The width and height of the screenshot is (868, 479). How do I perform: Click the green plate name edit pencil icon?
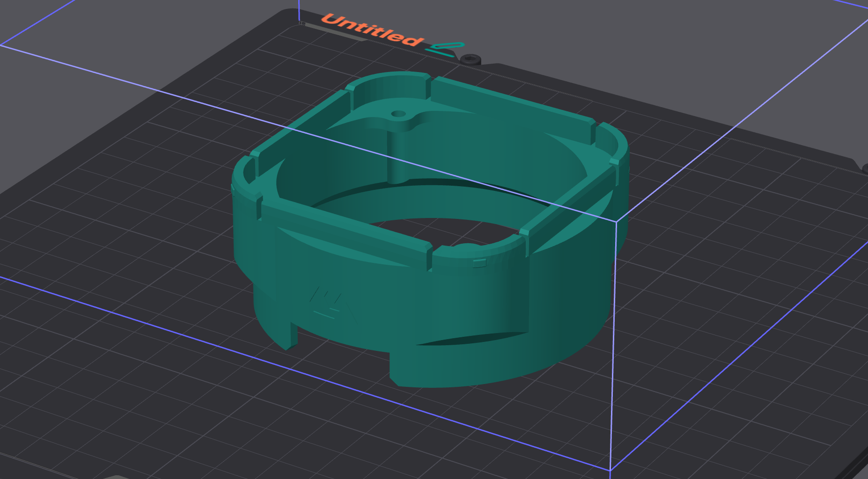pyautogui.click(x=446, y=49)
